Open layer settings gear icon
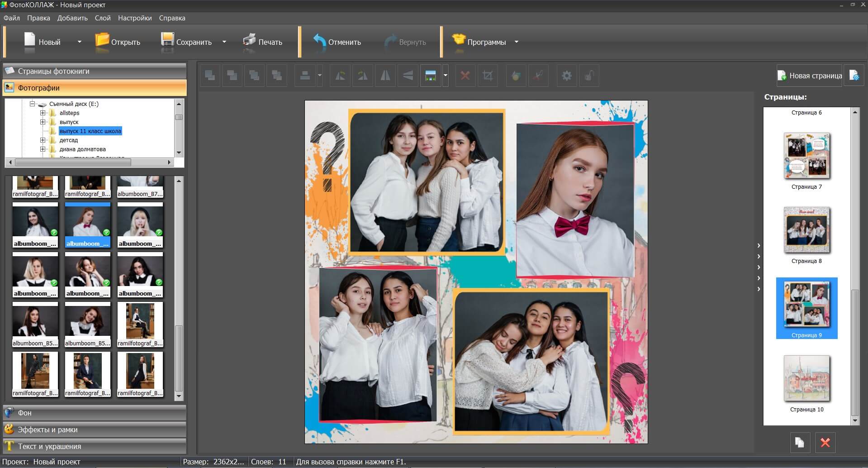 point(567,76)
